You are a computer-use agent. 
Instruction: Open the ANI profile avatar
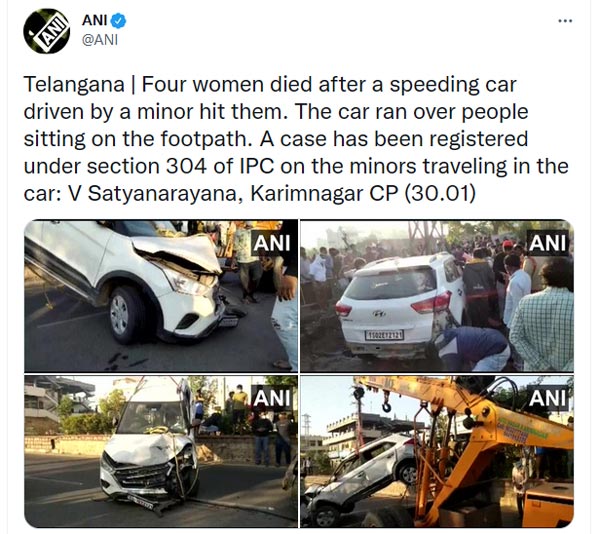46,31
